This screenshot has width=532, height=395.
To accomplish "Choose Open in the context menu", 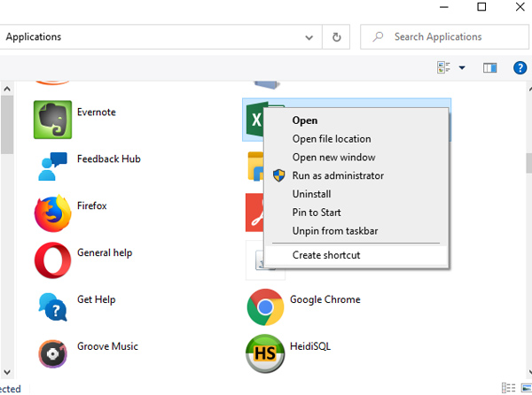I will click(x=356, y=120).
